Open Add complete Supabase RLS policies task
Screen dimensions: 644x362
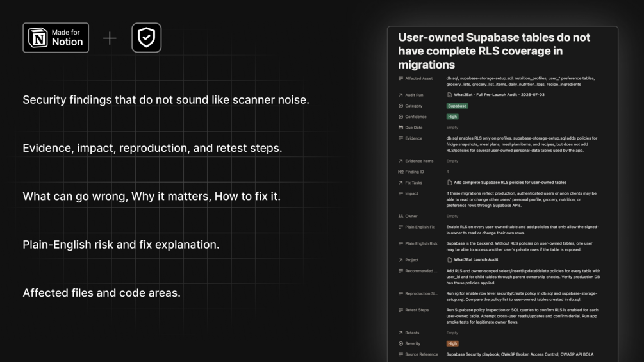tap(510, 182)
